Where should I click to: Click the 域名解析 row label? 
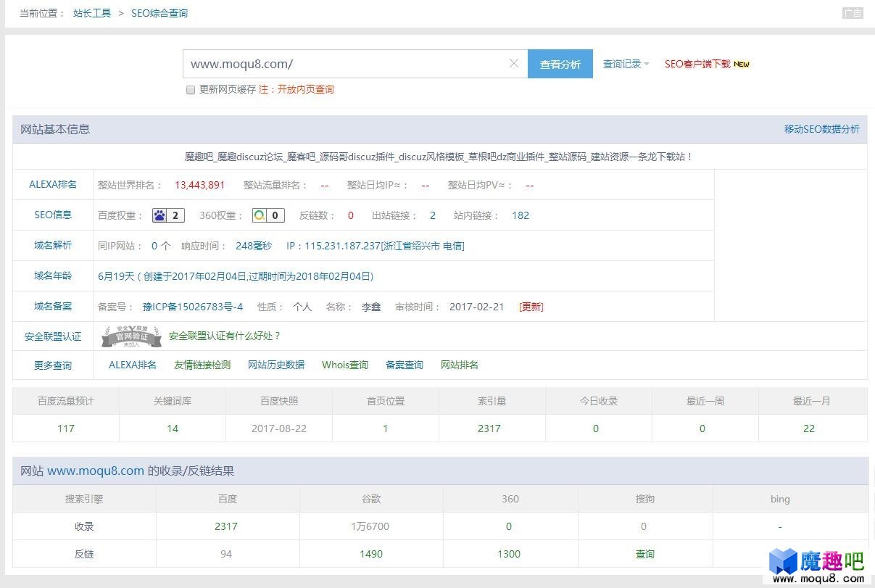53,245
